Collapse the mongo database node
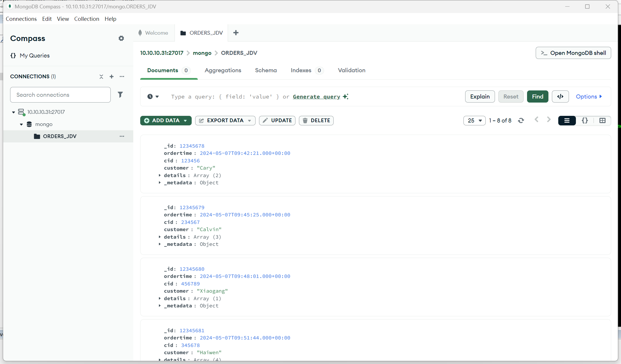Screen dimensions: 621x364 tap(21, 124)
